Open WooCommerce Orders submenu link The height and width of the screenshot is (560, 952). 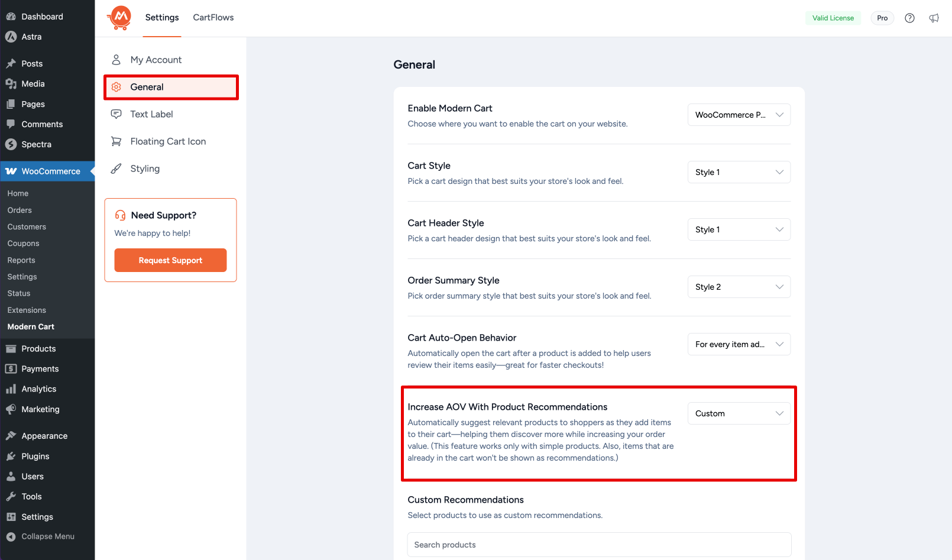[x=20, y=210]
